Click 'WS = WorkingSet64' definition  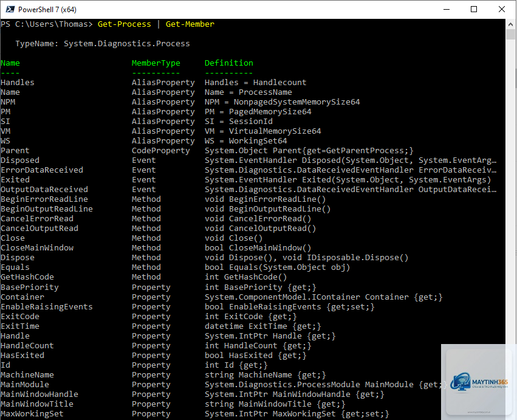(x=245, y=141)
